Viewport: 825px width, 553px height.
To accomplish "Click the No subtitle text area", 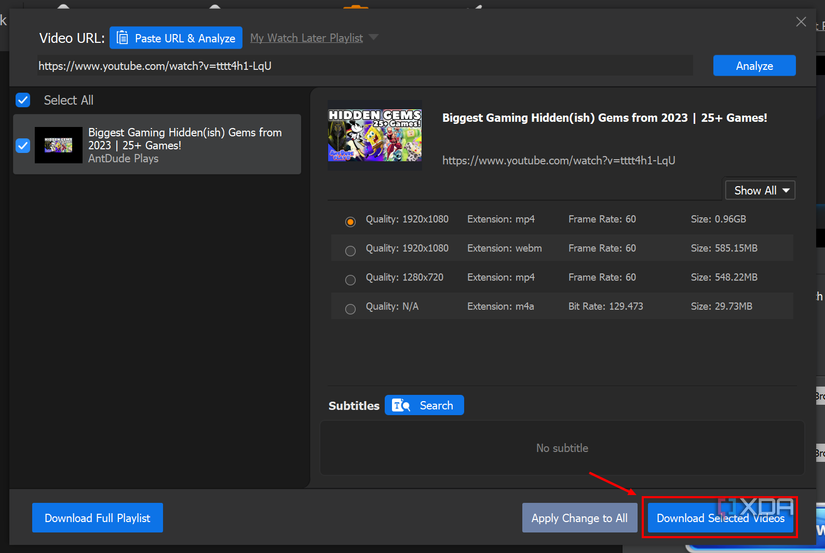I will click(562, 448).
